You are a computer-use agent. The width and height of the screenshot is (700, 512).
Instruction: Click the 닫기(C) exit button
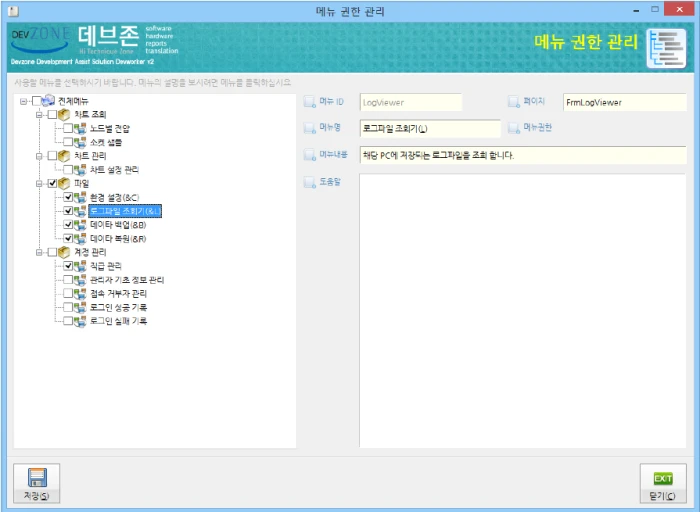point(663,483)
